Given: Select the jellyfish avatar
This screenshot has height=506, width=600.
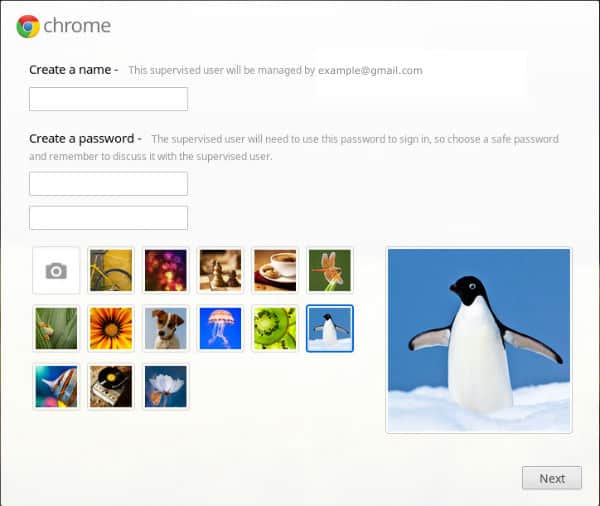Looking at the screenshot, I should point(220,328).
